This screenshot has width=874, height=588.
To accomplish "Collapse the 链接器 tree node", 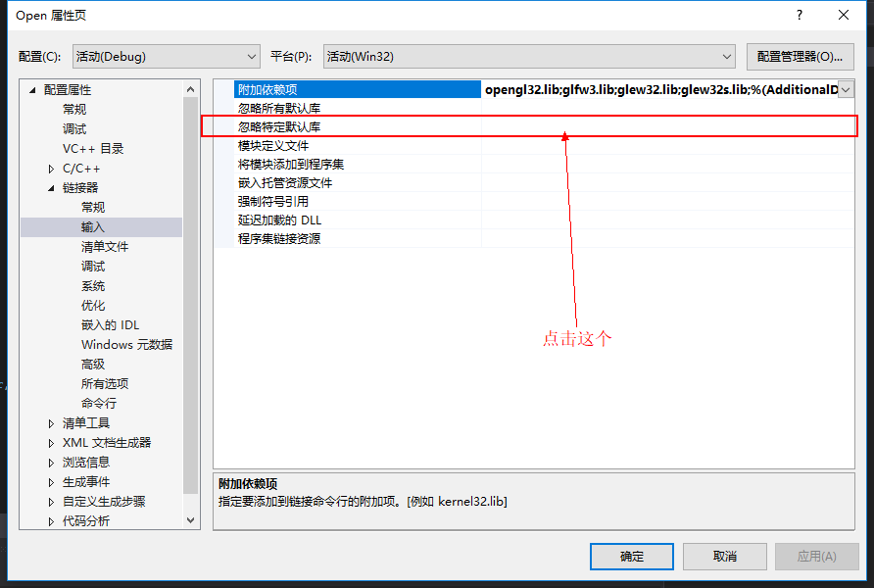I will tap(51, 188).
